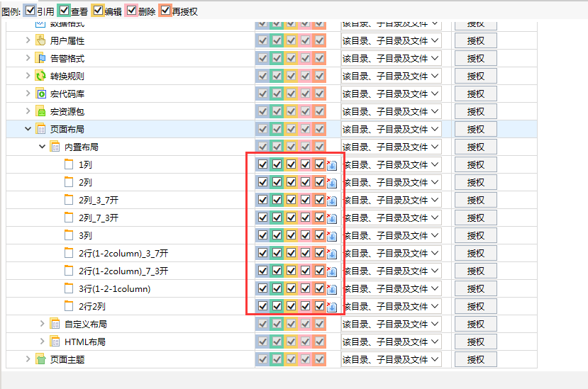The image size is (588, 389).
Task: Click 授权 button in 用户属性 row
Action: (x=476, y=40)
